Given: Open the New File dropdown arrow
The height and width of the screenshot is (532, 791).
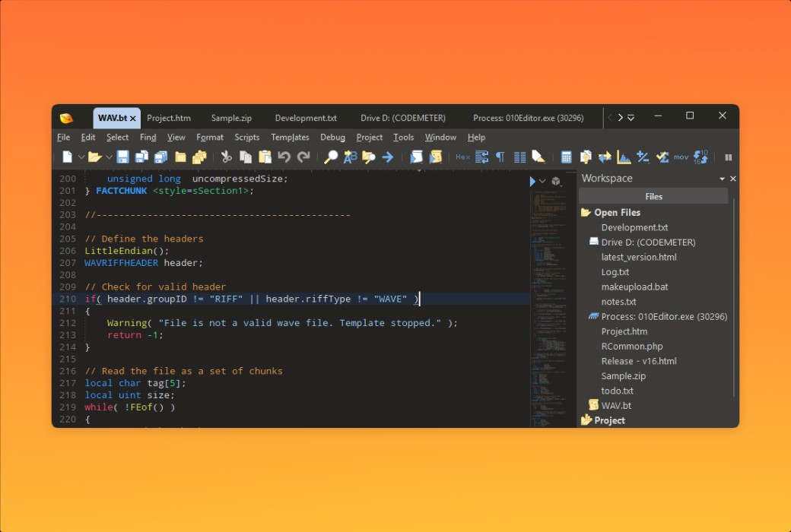Looking at the screenshot, I should (x=81, y=157).
